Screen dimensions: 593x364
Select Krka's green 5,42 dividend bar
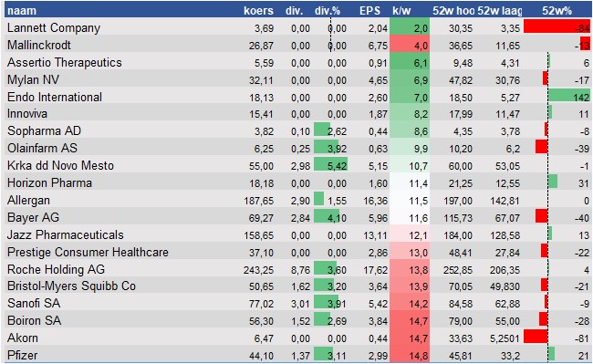330,164
